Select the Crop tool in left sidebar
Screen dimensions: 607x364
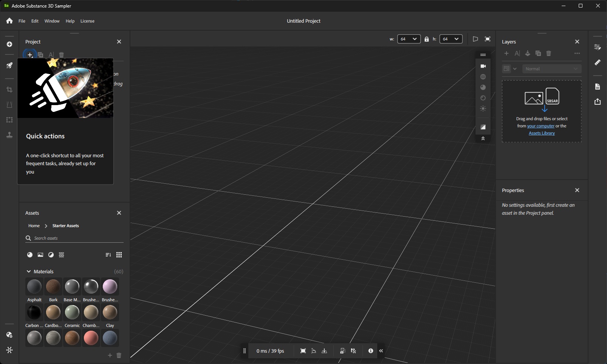click(9, 90)
